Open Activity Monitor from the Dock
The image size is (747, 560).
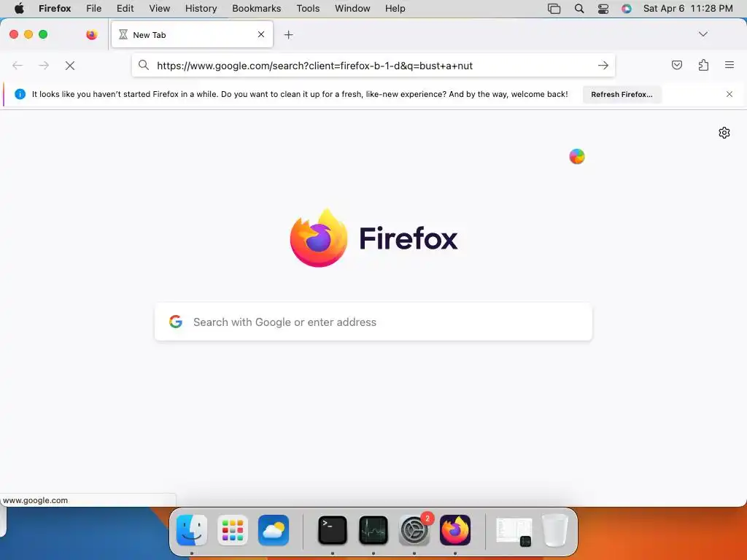pos(373,530)
